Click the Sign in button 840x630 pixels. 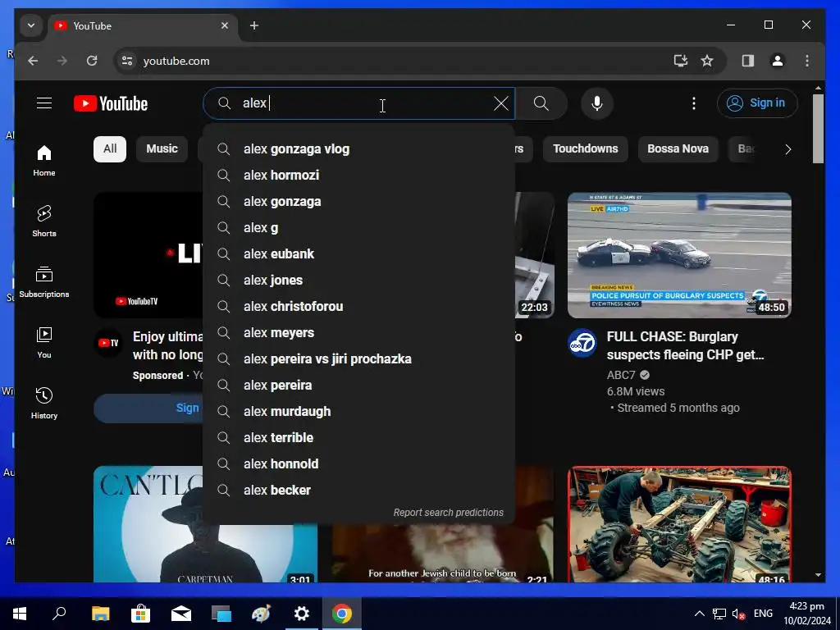[x=757, y=103]
